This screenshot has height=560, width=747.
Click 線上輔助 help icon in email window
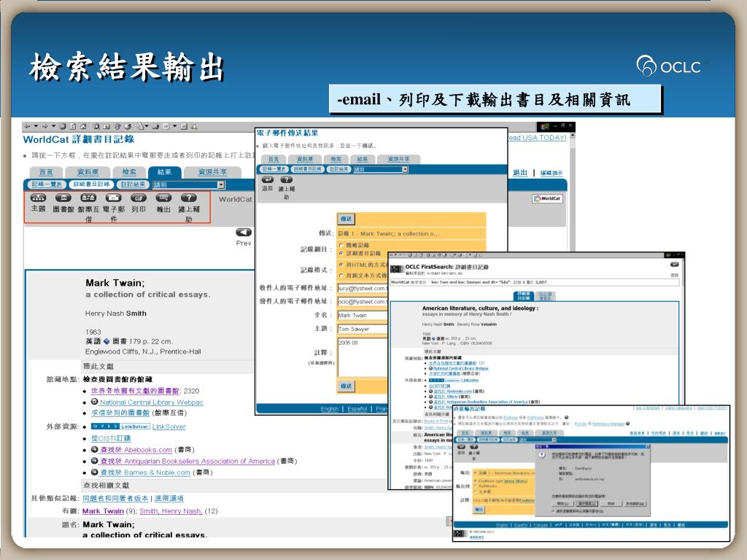[x=286, y=179]
